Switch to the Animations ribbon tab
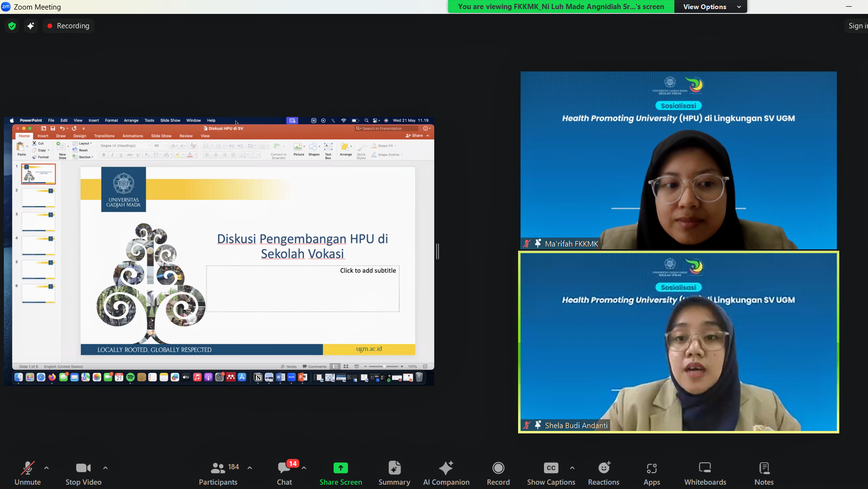 [133, 136]
